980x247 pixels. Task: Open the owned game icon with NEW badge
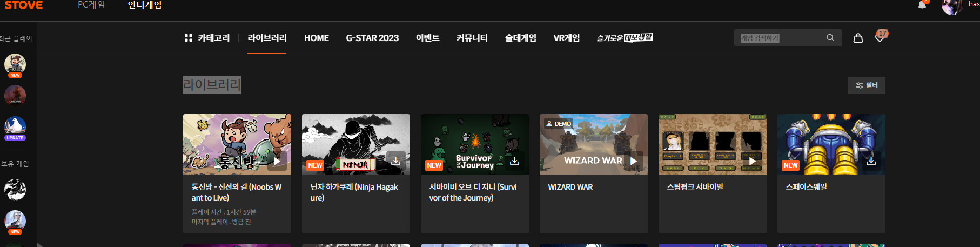click(15, 222)
